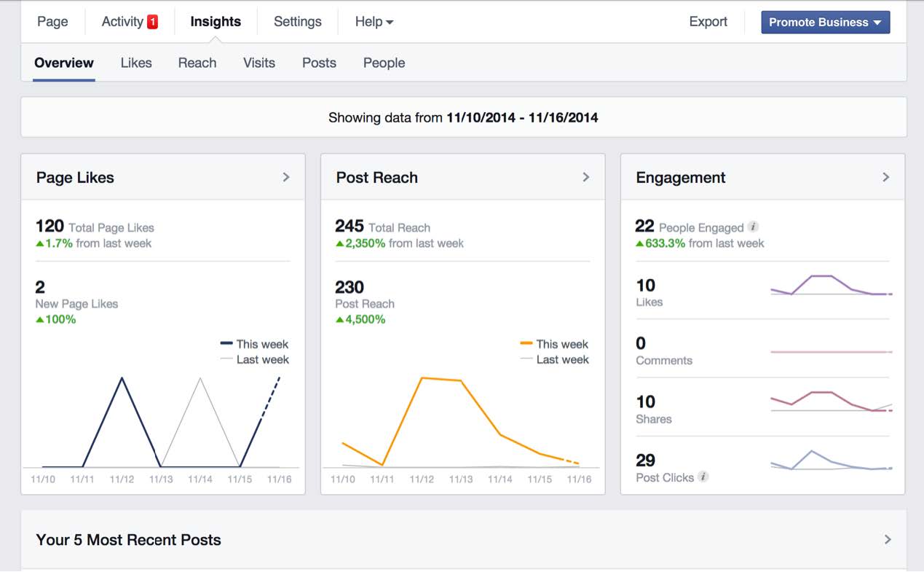
Task: Go to the Settings tab
Action: (298, 22)
